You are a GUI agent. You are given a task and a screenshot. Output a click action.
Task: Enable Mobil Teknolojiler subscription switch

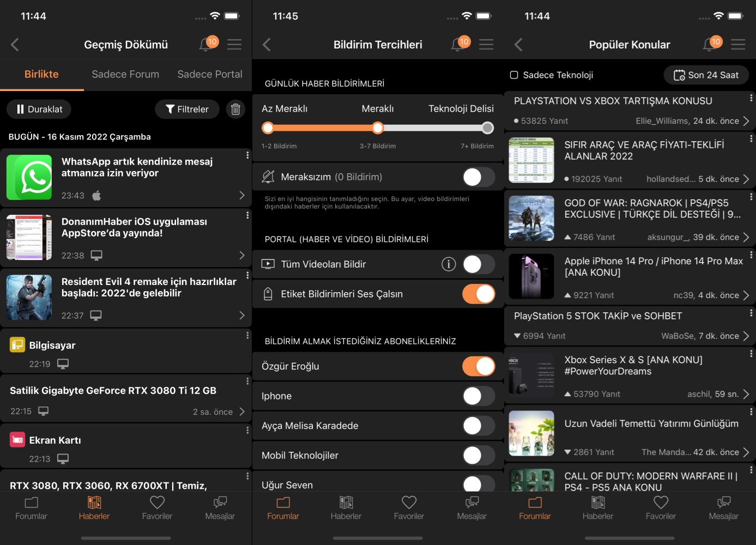point(479,455)
